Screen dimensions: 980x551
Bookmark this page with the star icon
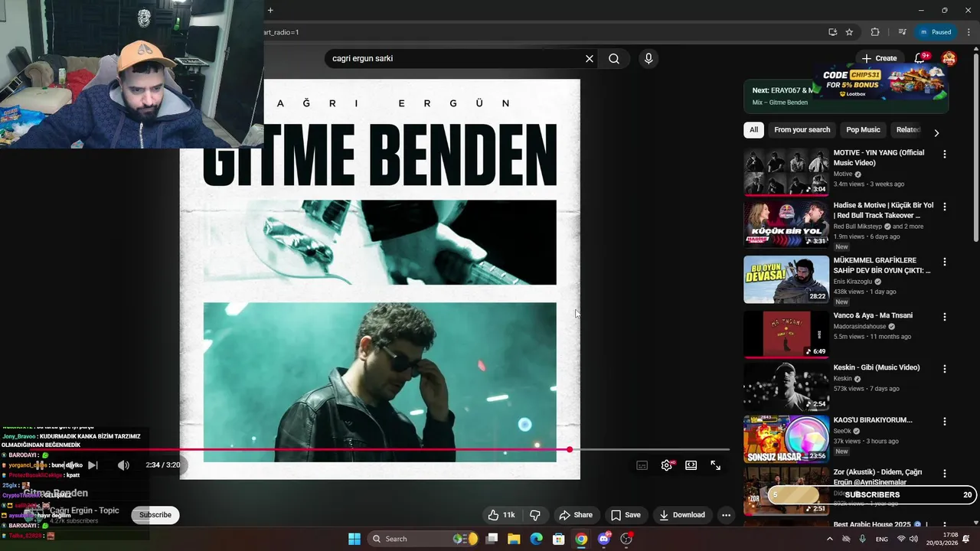pyautogui.click(x=849, y=32)
